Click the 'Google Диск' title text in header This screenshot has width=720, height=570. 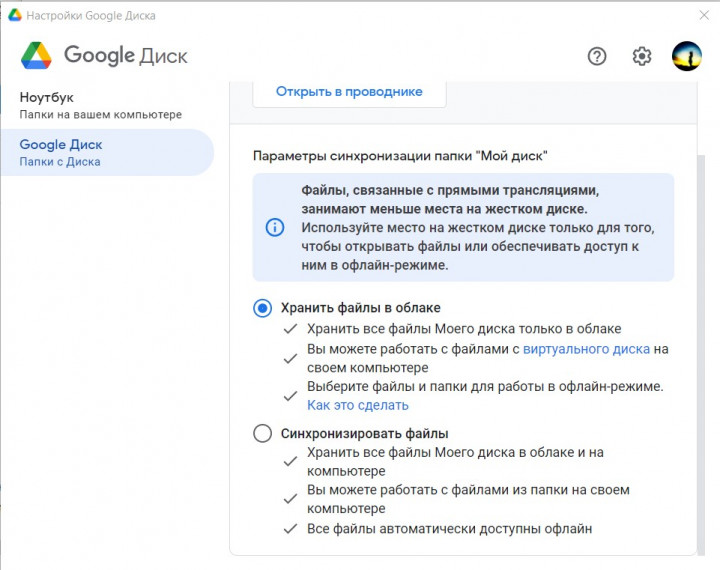coord(125,55)
